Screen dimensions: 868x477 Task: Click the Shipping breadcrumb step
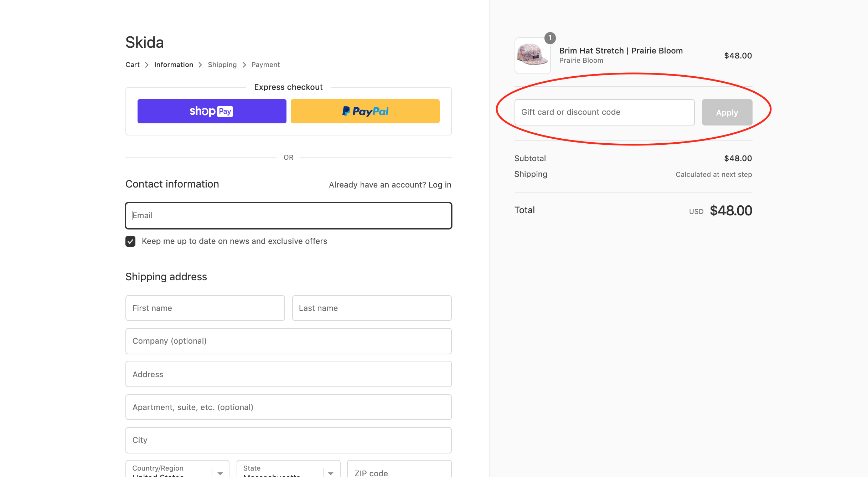222,65
